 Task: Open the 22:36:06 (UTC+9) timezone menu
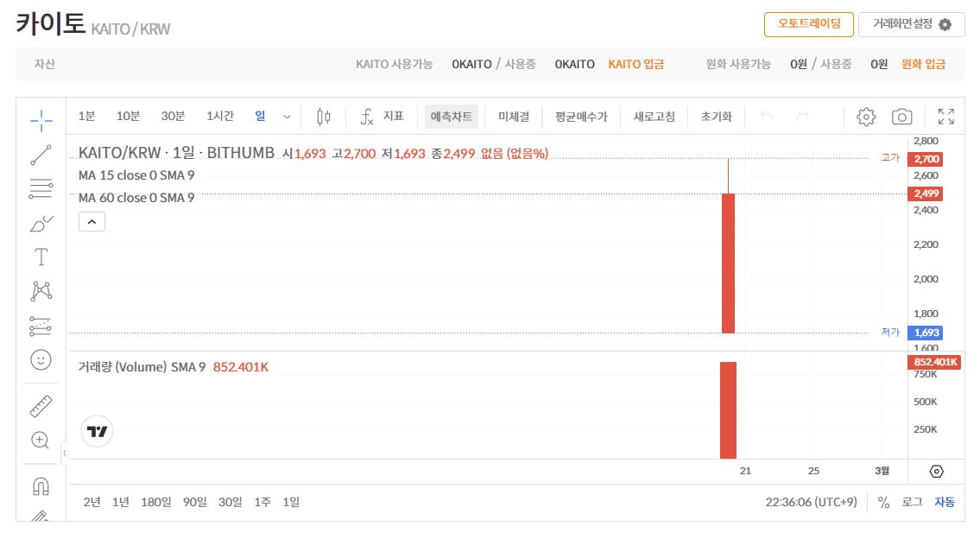[812, 502]
